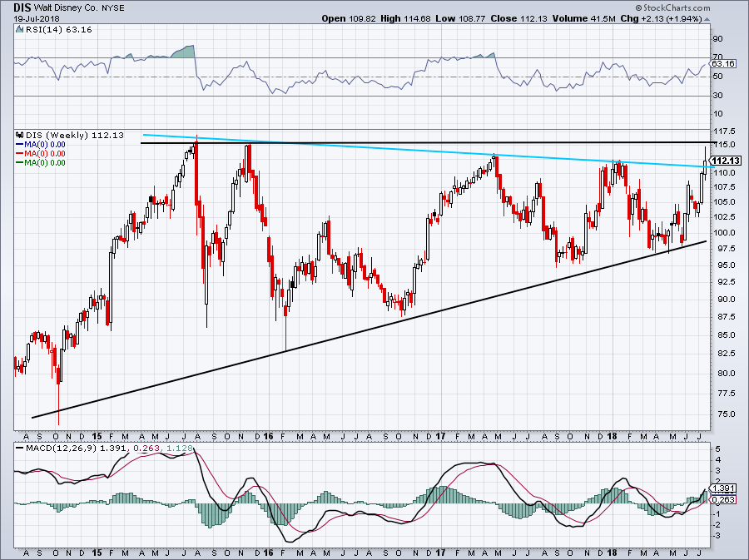
Task: Click the blue MA(0) line marker
Action: 20,145
